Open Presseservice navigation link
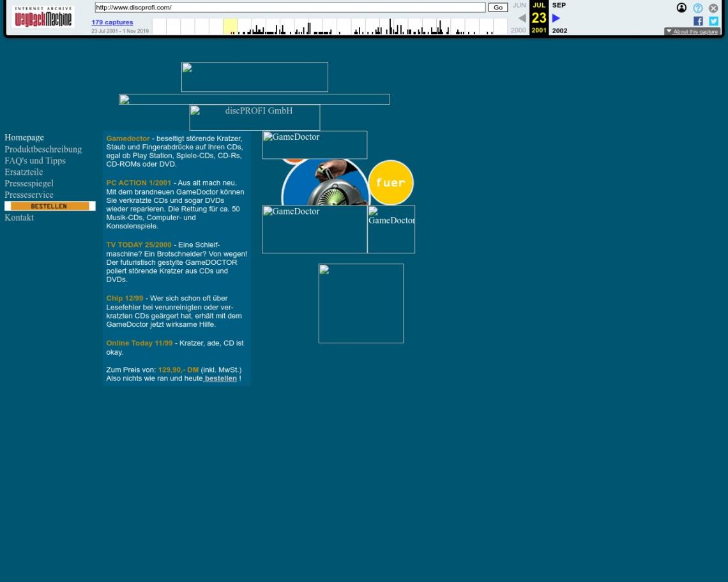Image resolution: width=728 pixels, height=582 pixels. click(29, 195)
